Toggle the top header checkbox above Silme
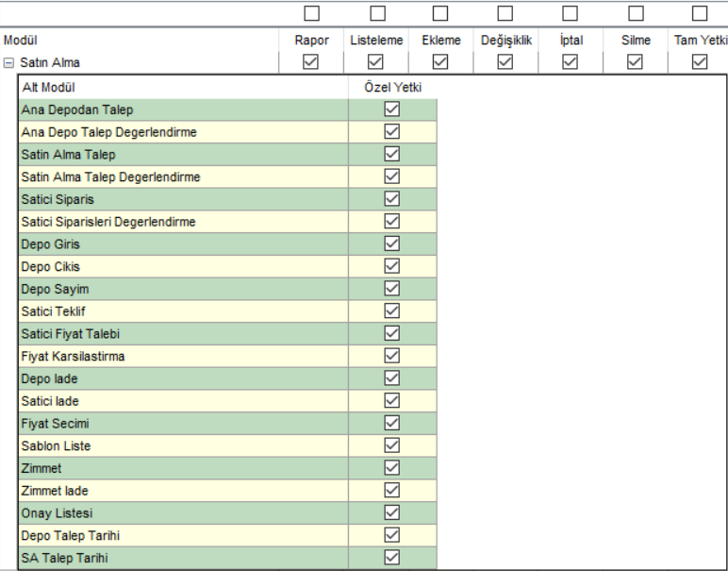Image resolution: width=728 pixels, height=571 pixels. pyautogui.click(x=636, y=13)
